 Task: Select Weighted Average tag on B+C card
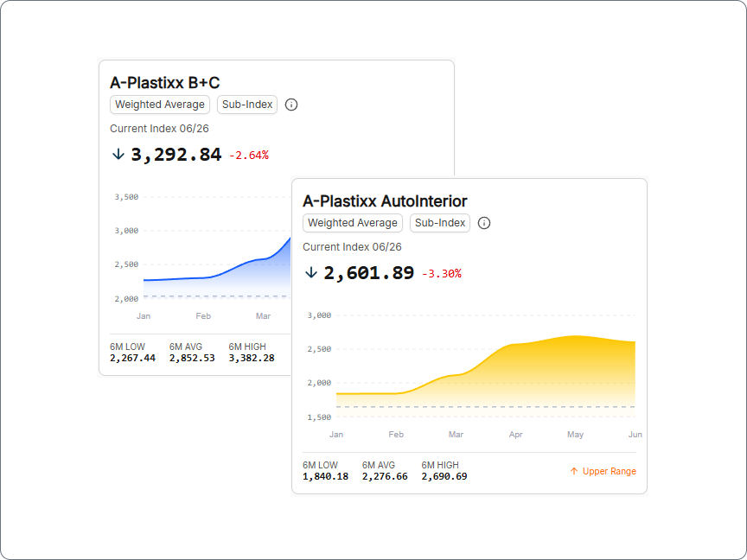(160, 105)
